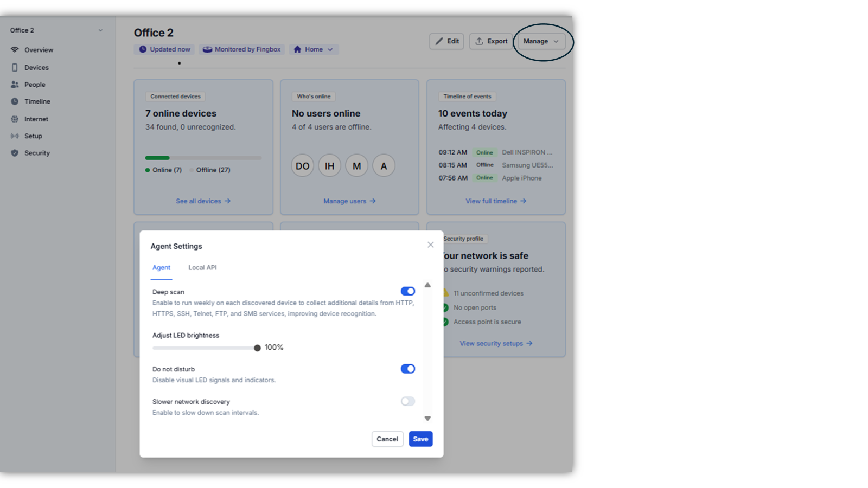Click the Internet globe icon in sidebar
This screenshot has width=868, height=488.
click(15, 119)
